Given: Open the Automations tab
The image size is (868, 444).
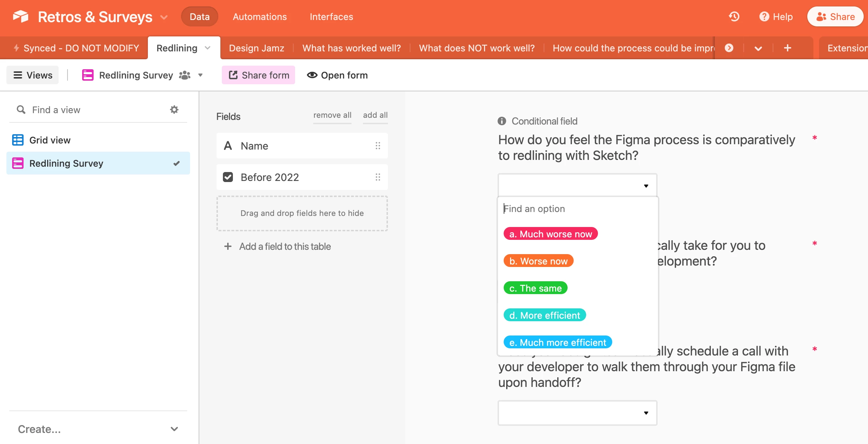Looking at the screenshot, I should pyautogui.click(x=260, y=17).
